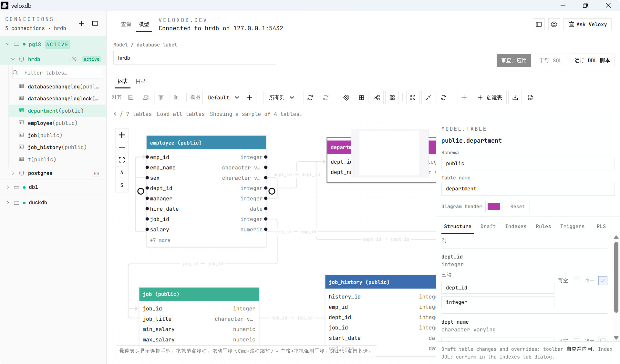Open the Draft tab
Screen dimensions: 620x364
[488, 227]
